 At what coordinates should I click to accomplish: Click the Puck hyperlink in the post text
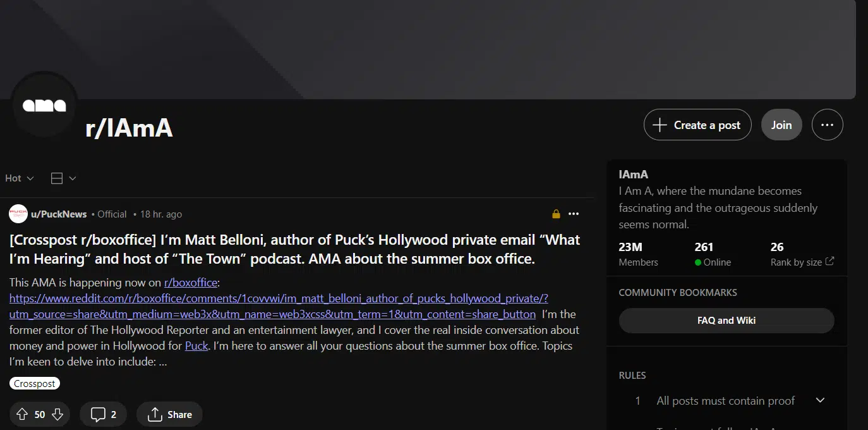tap(196, 345)
